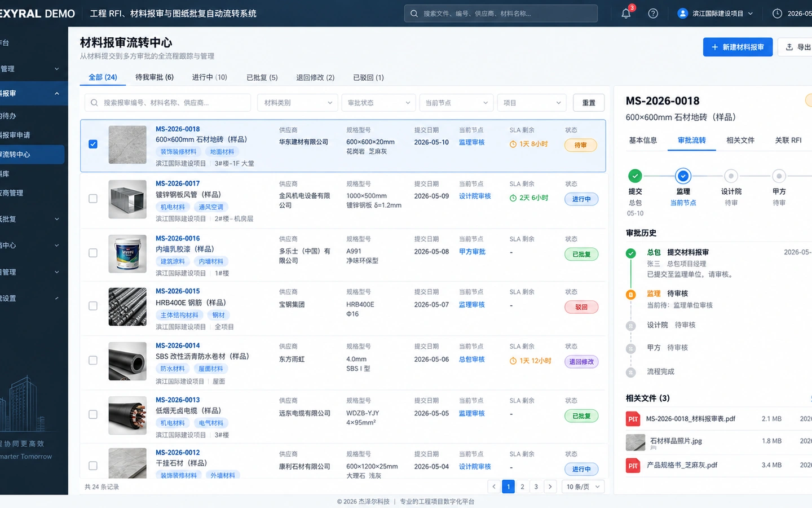Open the 材料类别 filter dropdown

pyautogui.click(x=298, y=103)
